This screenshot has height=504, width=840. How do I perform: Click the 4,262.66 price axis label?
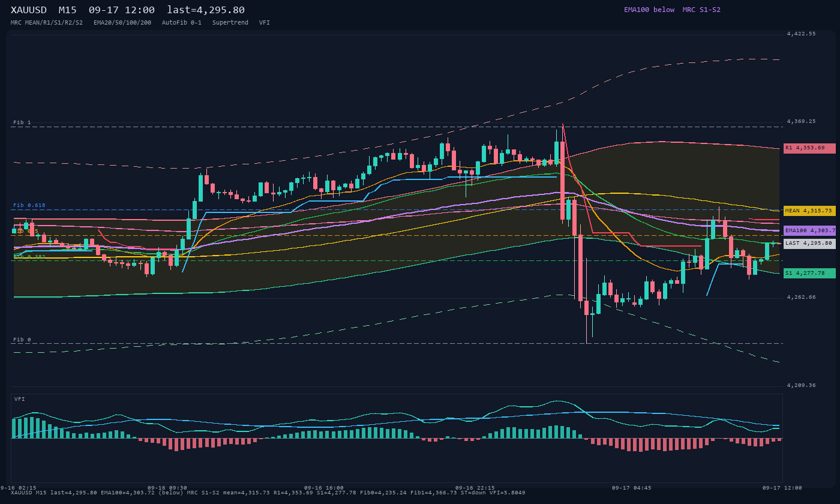tap(802, 298)
